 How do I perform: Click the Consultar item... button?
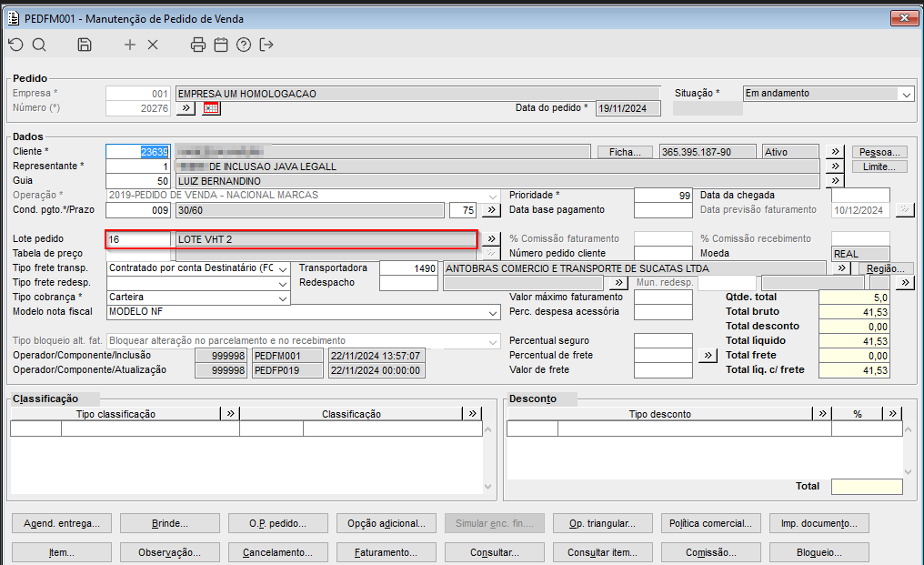(x=603, y=552)
